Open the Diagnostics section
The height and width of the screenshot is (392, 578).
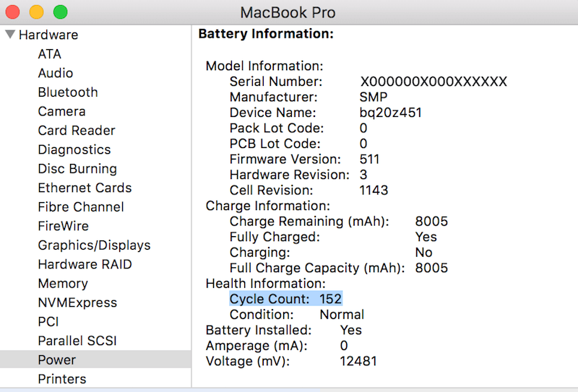(74, 150)
